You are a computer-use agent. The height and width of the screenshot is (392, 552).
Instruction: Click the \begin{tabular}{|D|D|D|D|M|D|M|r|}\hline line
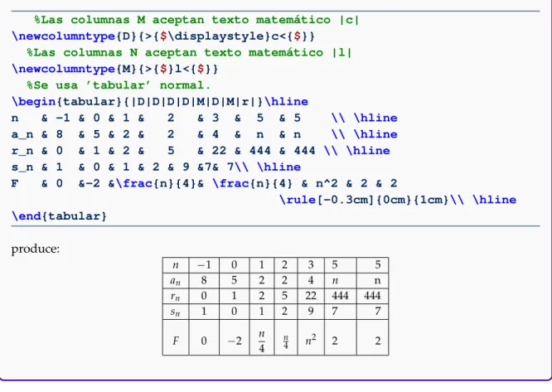click(x=160, y=101)
